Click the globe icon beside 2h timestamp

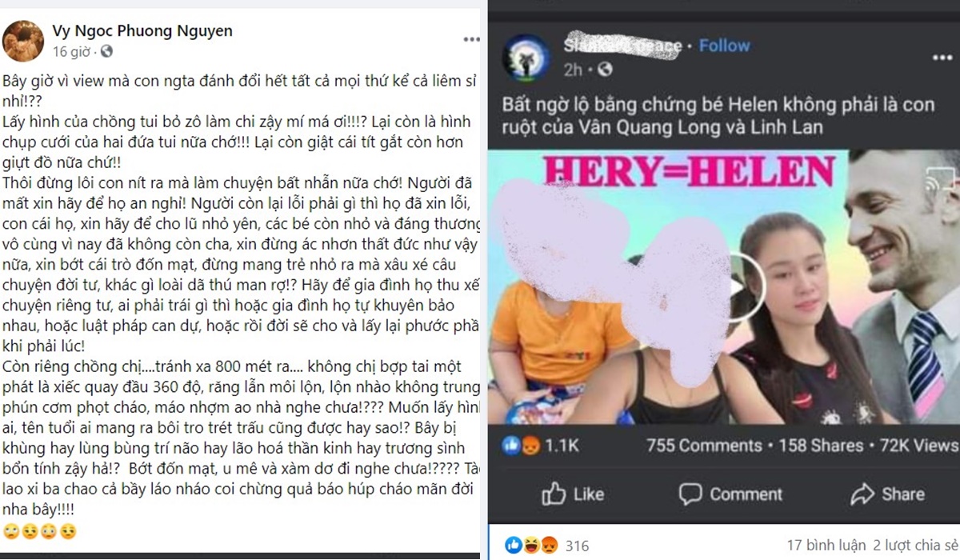point(605,70)
